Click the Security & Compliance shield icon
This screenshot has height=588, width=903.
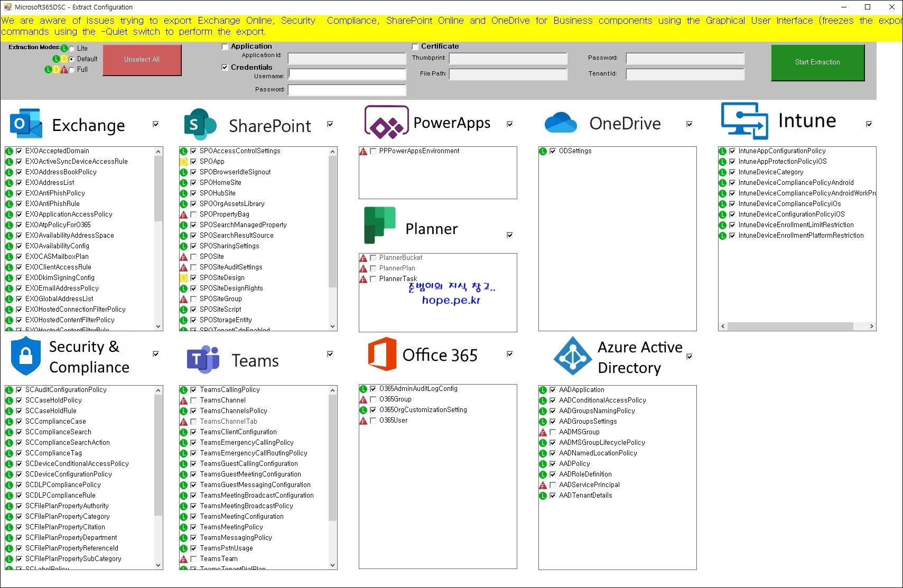click(25, 357)
